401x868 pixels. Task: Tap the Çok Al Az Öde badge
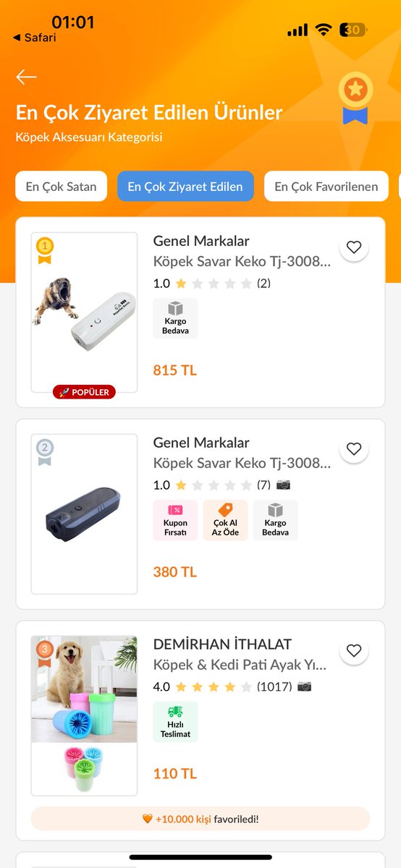pos(225,520)
